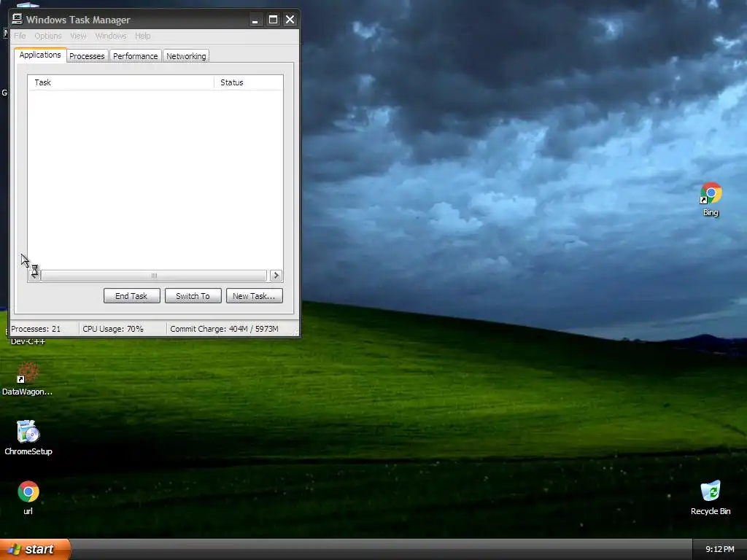Click the End Task button
The height and width of the screenshot is (560, 747).
(x=131, y=296)
